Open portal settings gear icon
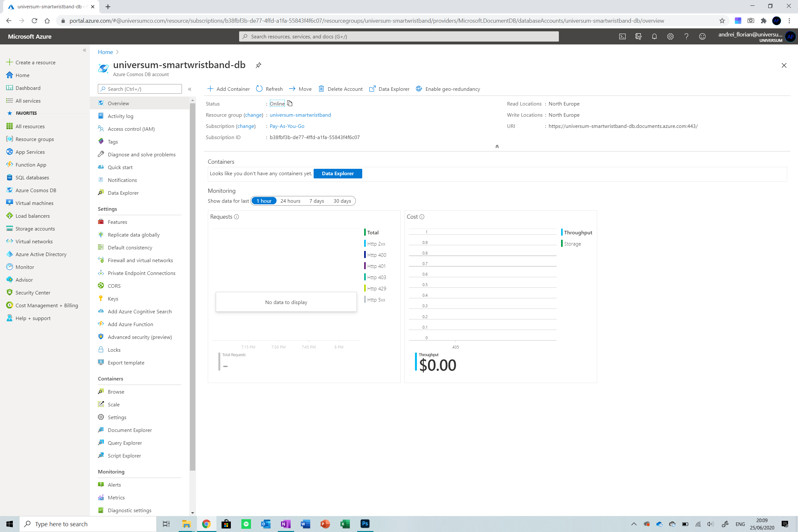 pos(670,36)
